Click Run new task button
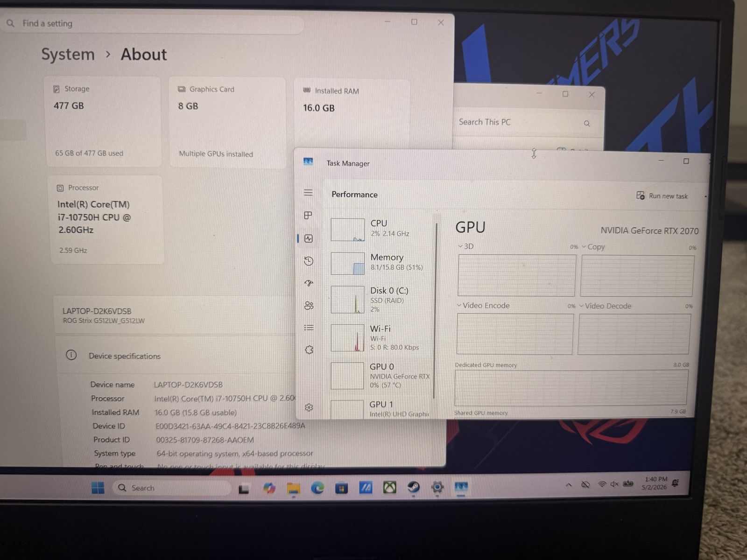The width and height of the screenshot is (747, 560). point(662,196)
